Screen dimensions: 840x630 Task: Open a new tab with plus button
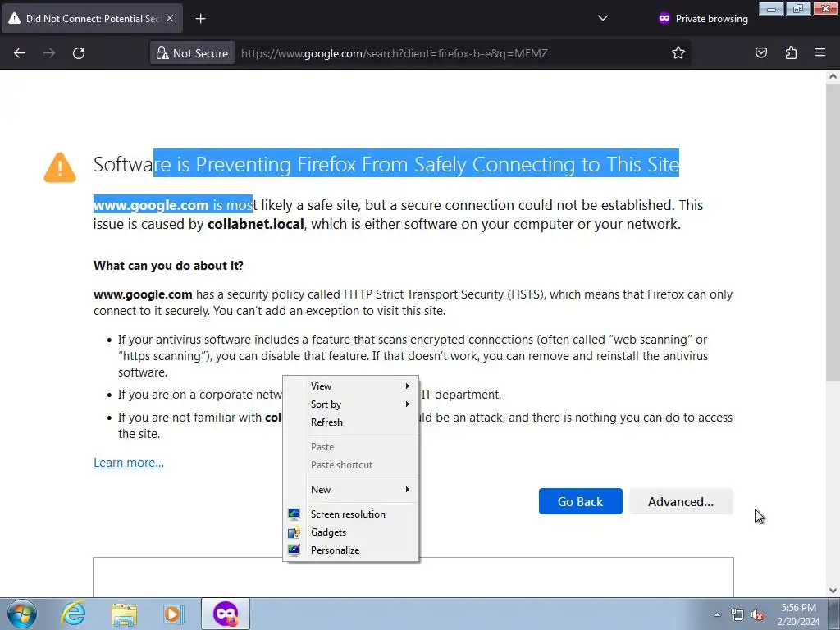[200, 19]
